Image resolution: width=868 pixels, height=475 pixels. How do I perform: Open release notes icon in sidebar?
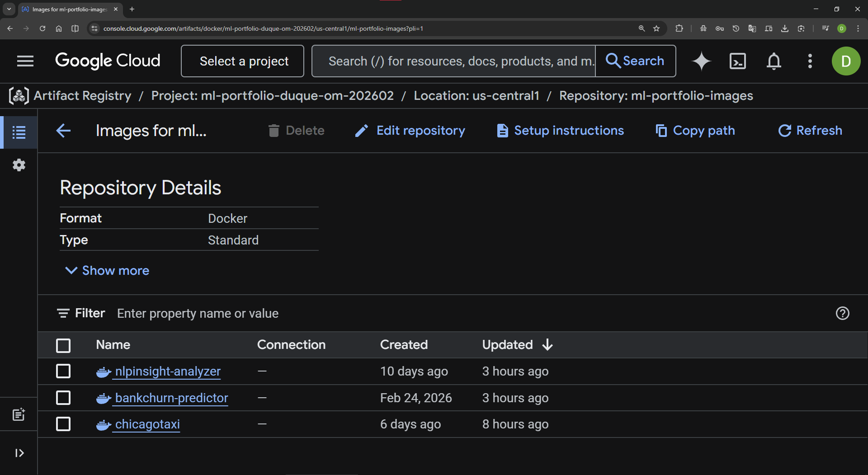(19, 414)
